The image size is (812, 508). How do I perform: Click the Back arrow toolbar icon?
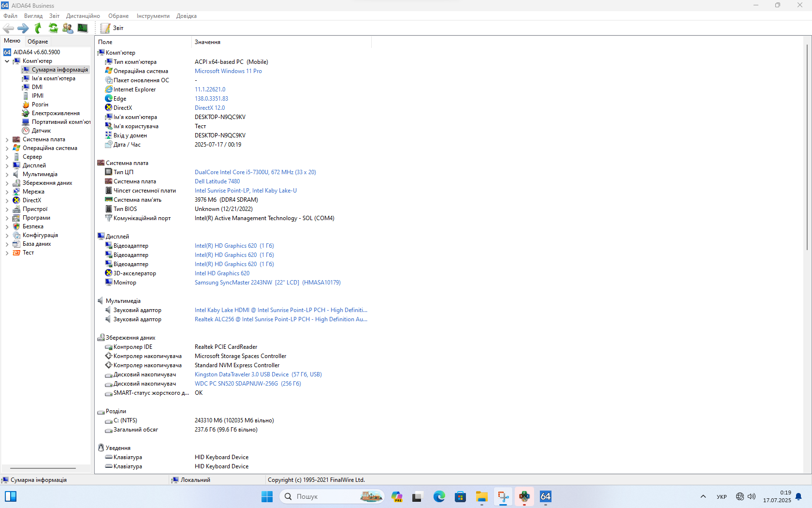8,29
